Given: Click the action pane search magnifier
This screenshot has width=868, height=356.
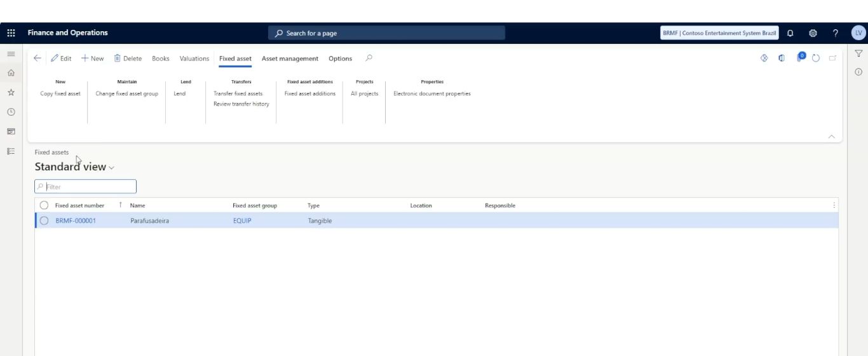Looking at the screenshot, I should (369, 58).
